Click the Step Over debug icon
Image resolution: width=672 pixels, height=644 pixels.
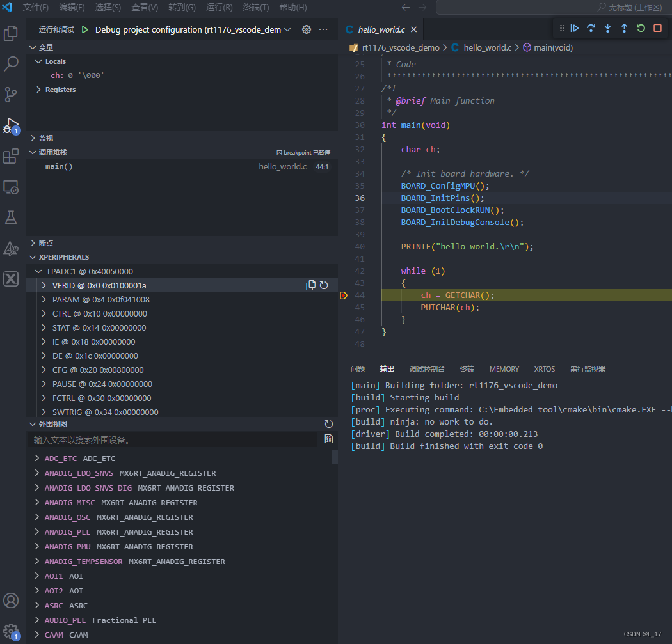[591, 28]
